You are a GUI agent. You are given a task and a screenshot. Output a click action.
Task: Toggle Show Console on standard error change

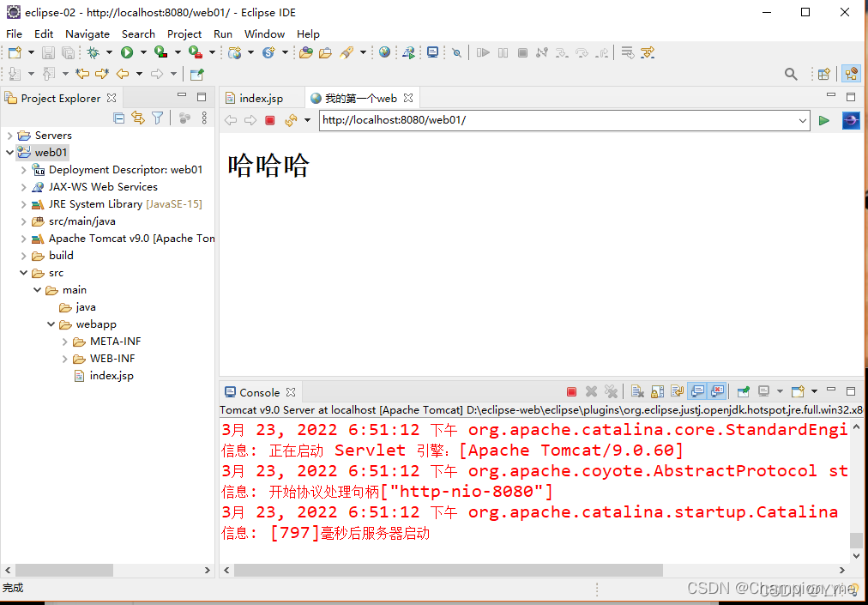tap(717, 391)
